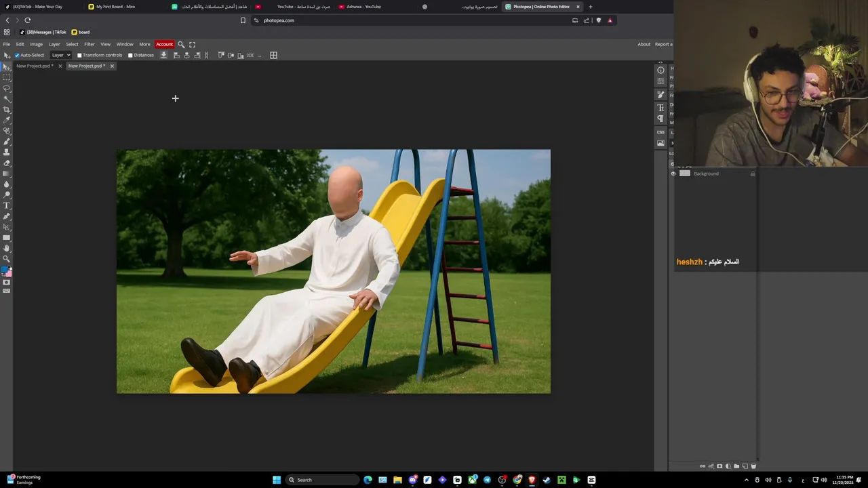The width and height of the screenshot is (868, 488).
Task: Click the playground slide image on canvas
Action: [x=334, y=271]
